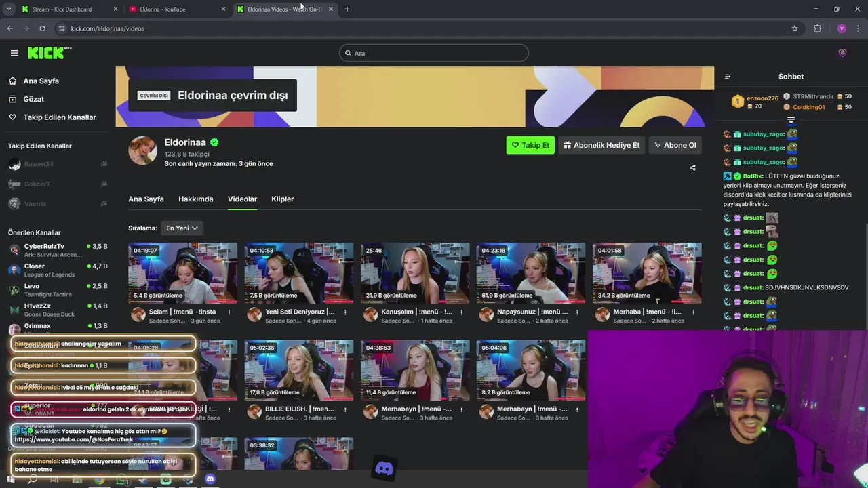868x488 pixels.
Task: Click Takip Et button
Action: point(530,145)
